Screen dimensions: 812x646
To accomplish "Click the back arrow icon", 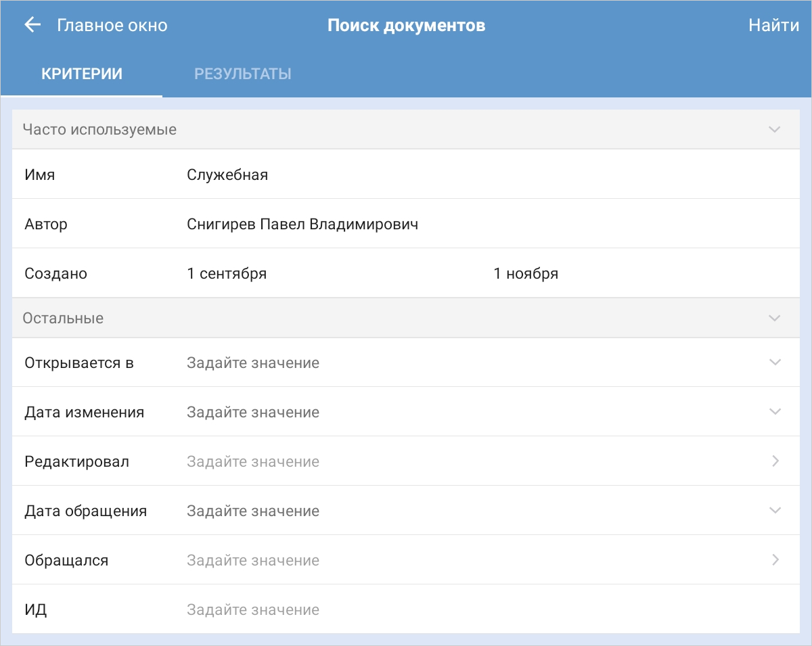I will point(32,25).
